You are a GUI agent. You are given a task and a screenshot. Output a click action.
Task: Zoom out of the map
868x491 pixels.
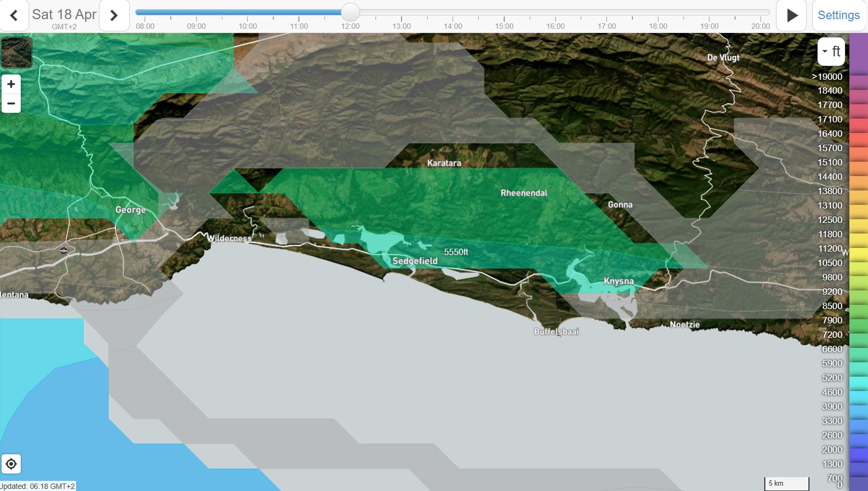point(11,103)
